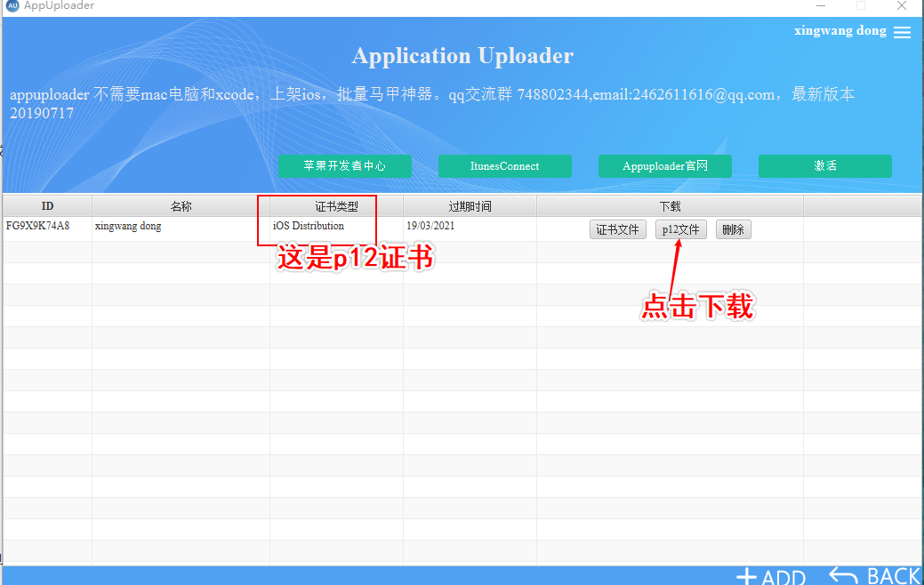Add a new certificate with ADD

tap(771, 576)
